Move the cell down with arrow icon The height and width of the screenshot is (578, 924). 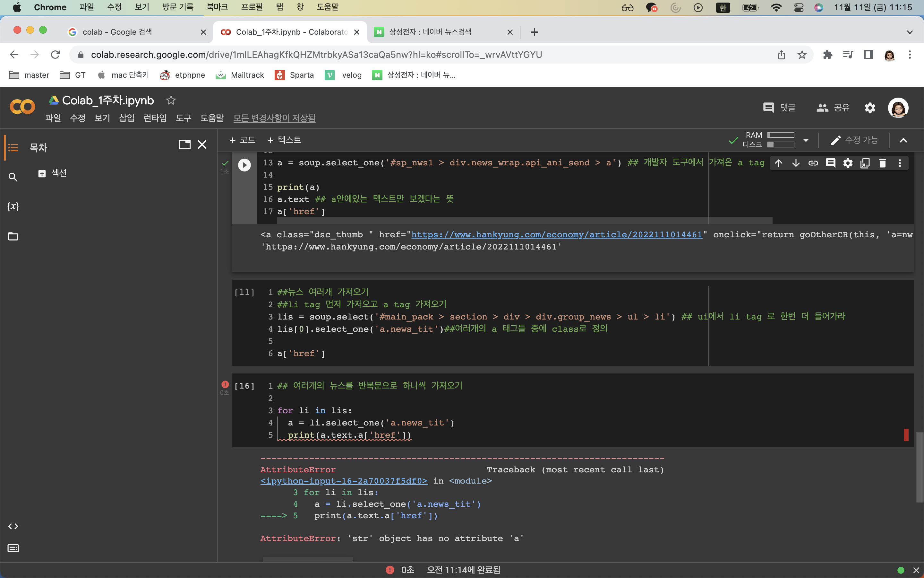point(796,163)
